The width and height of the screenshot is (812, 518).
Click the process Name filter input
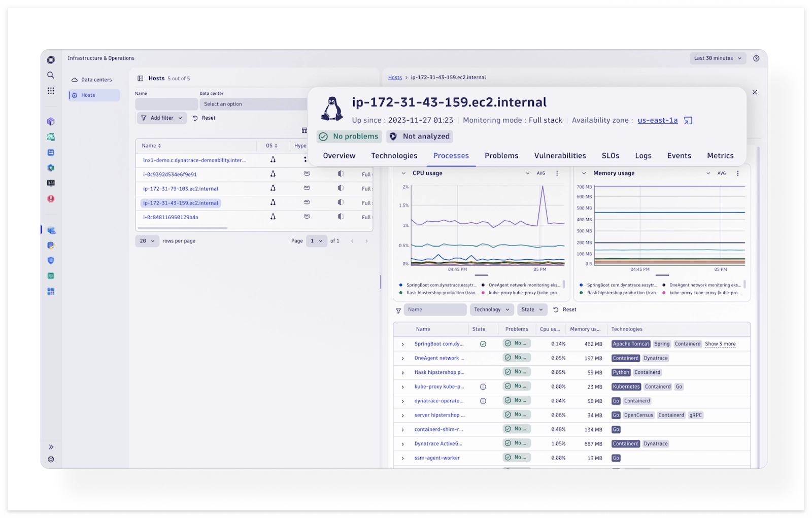pyautogui.click(x=435, y=310)
